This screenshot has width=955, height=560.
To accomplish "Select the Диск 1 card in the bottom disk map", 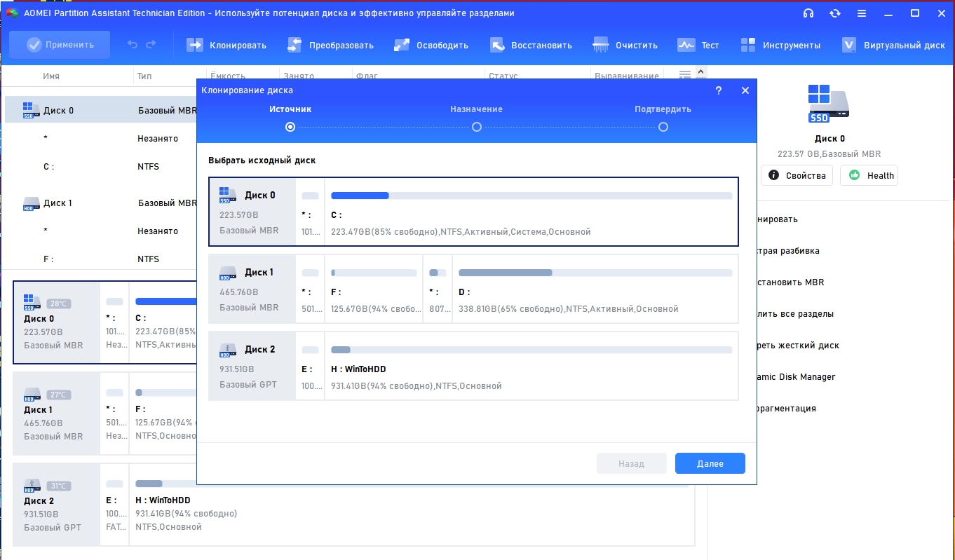I will point(57,414).
